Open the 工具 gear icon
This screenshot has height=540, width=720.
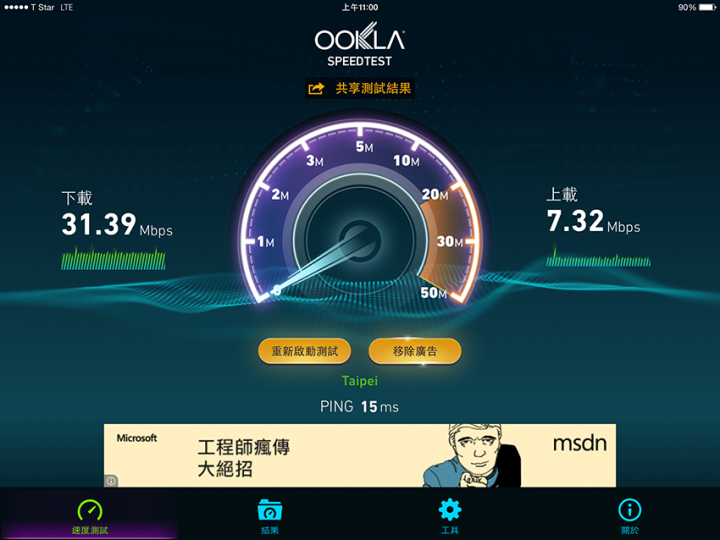[450, 509]
